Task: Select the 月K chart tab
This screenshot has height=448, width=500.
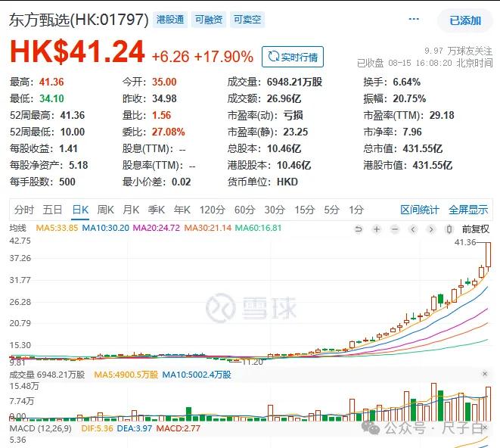Action: (131, 210)
